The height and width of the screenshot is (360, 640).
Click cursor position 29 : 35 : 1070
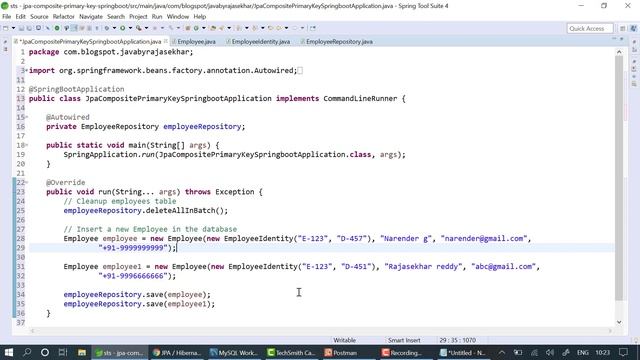click(x=458, y=340)
